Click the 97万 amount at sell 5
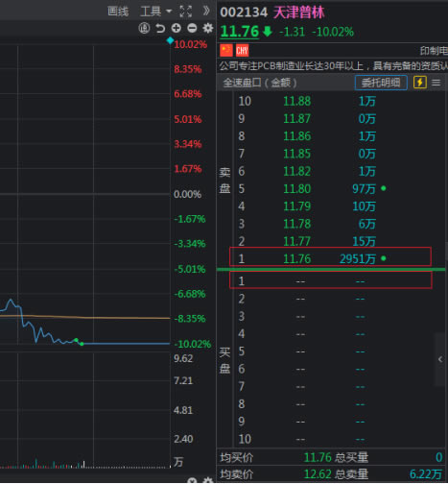This screenshot has width=448, height=484. tap(364, 189)
